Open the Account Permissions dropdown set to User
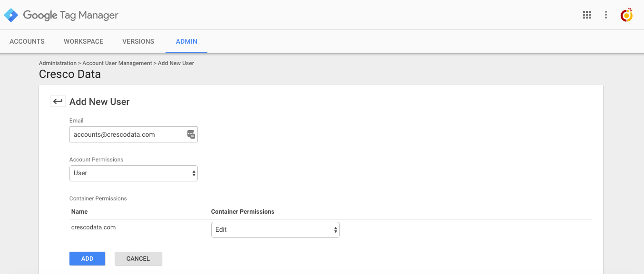Viewport: 644px width, 274px height. point(134,173)
